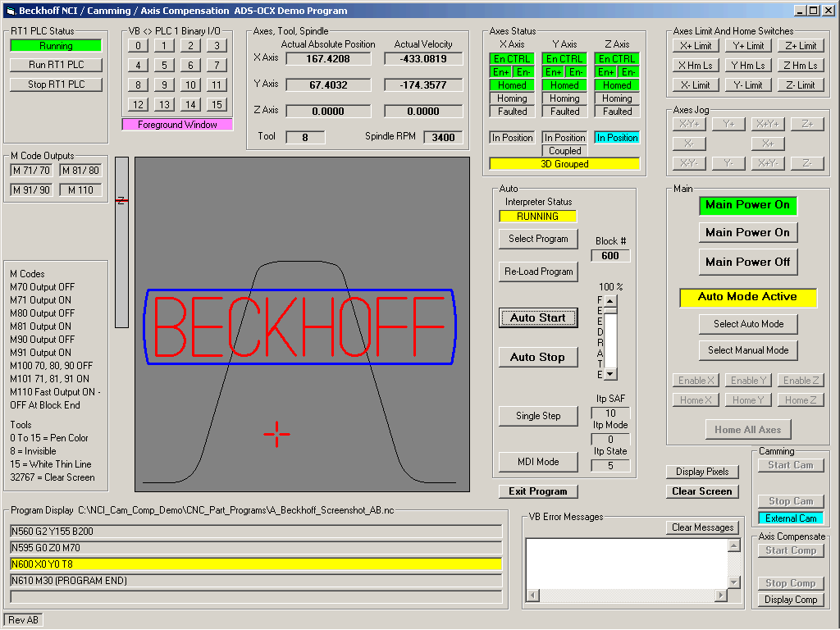Click the error messages scroll-down arrow
840x630 pixels.
pos(734,582)
